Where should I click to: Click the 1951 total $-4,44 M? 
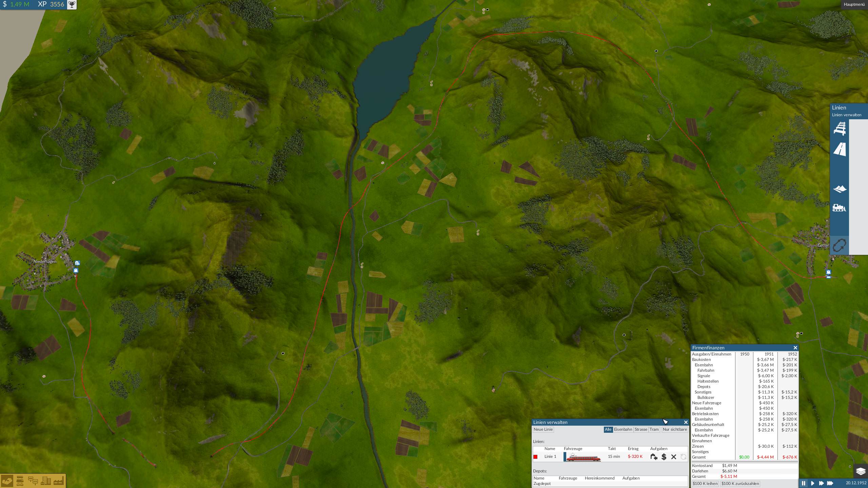pyautogui.click(x=765, y=457)
